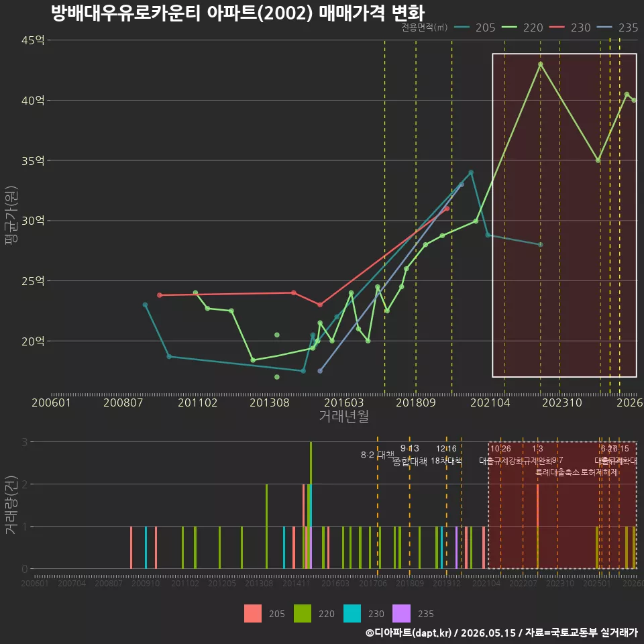Click the 9·13 종합대책 annotation label

tap(409, 455)
